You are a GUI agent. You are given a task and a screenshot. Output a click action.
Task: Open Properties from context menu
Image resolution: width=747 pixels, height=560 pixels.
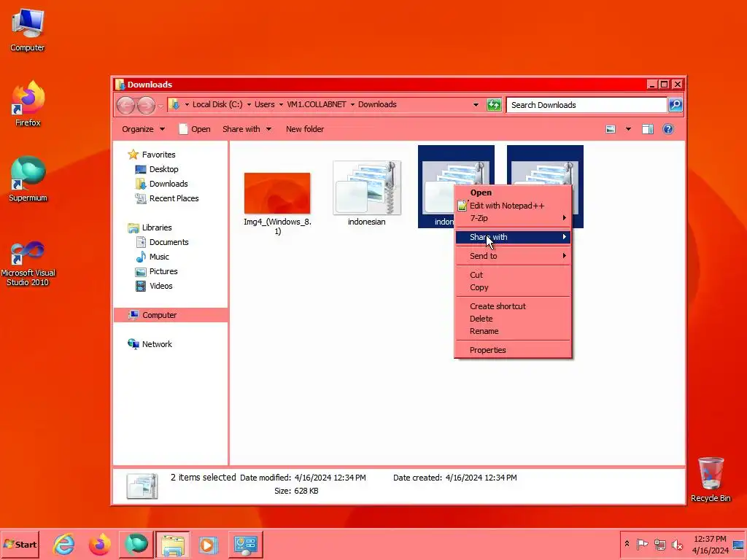pyautogui.click(x=513, y=350)
